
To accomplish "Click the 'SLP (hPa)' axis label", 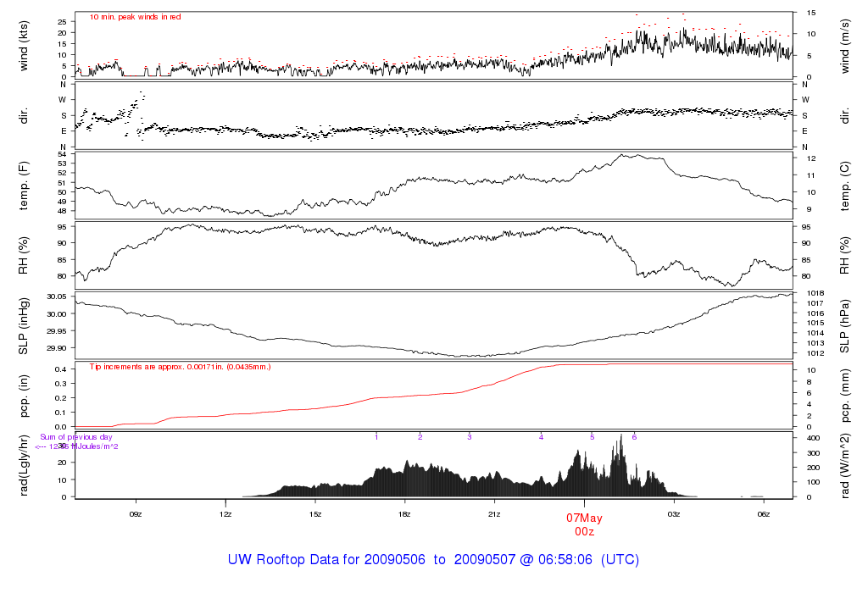I will (x=844, y=326).
